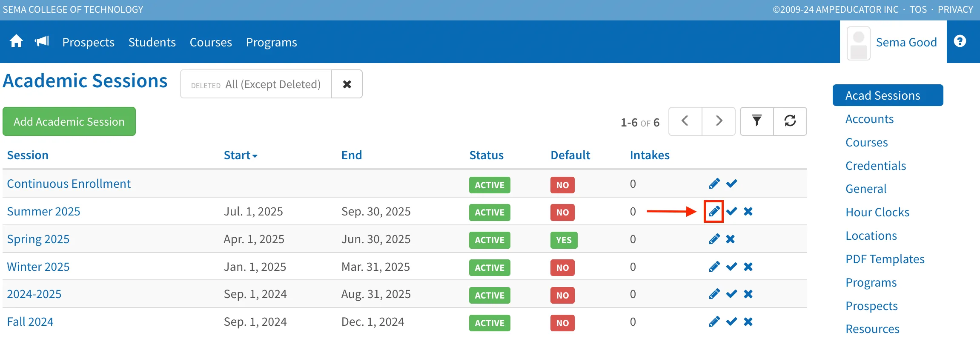Screen dimensions: 980x339
Task: Sort by Start column dropdown arrow
Action: [x=255, y=156]
